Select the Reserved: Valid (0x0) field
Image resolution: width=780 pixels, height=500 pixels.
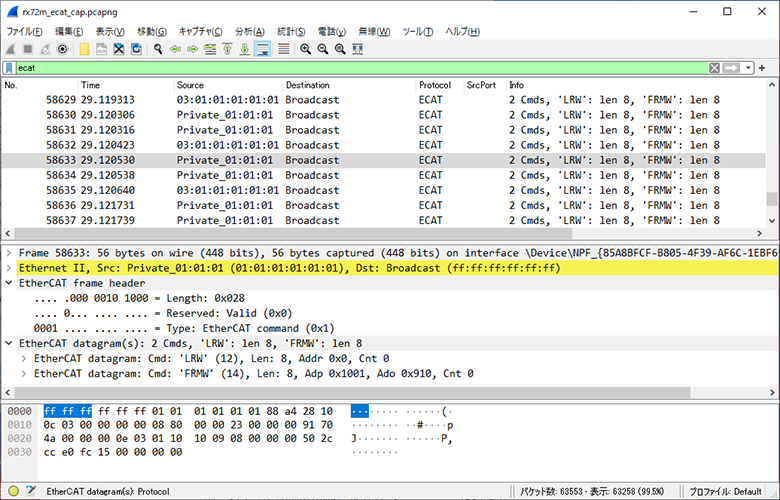[163, 313]
